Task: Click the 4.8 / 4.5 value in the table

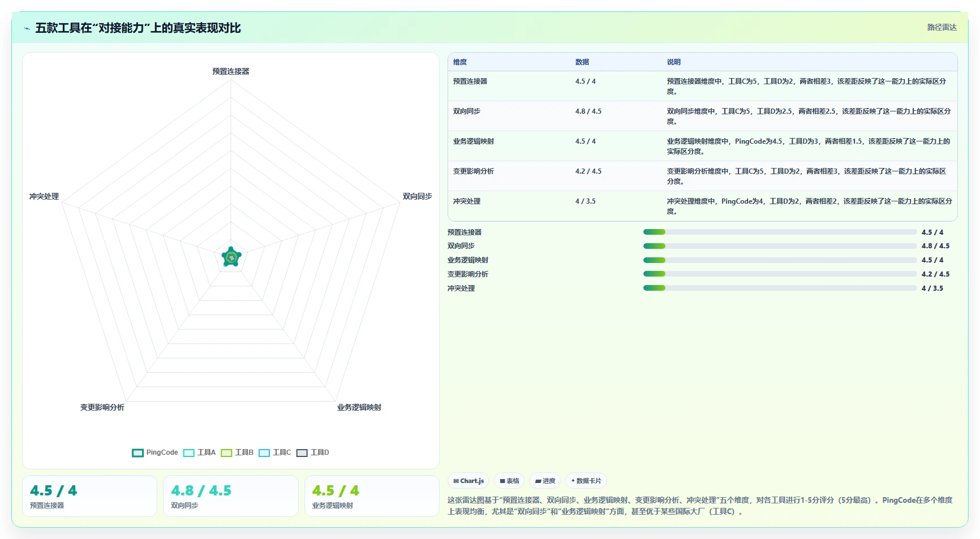Action: point(588,111)
